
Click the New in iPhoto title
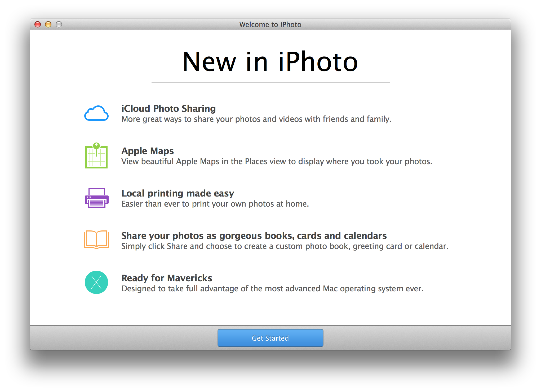pyautogui.click(x=270, y=62)
